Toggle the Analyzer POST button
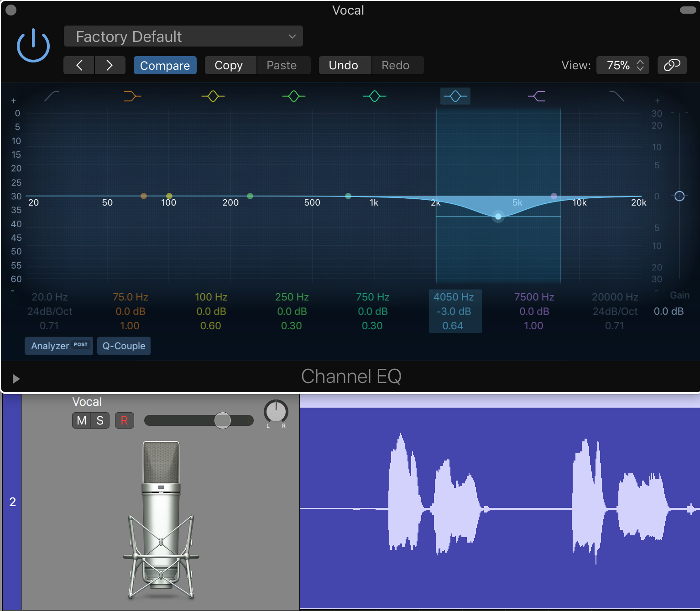The width and height of the screenshot is (700, 611). (x=59, y=346)
